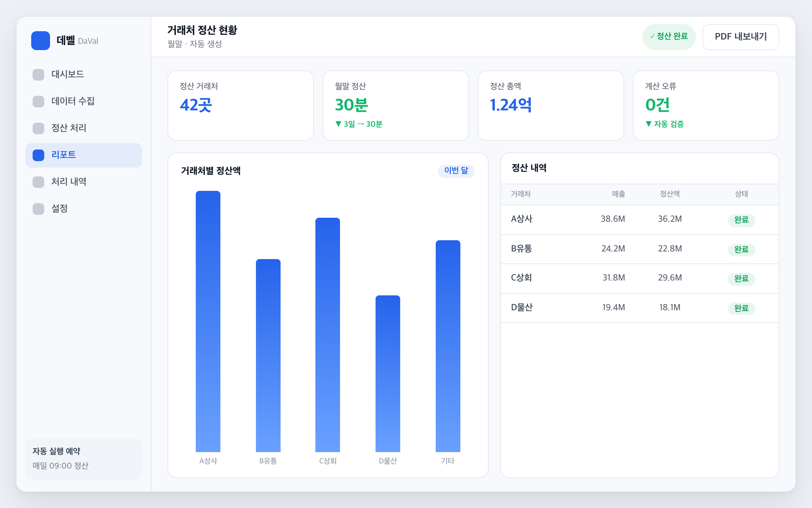Open the 자동 실행 예약 card
This screenshot has width=812, height=508.
pyautogui.click(x=84, y=459)
